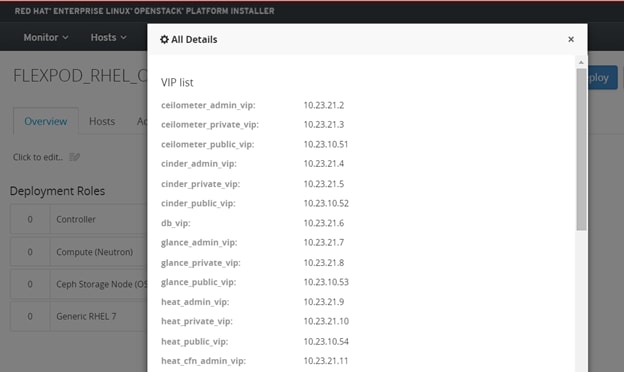Screen dimensions: 624x372
Task: Click the dialog vertical scrollbar thumb
Action: 581,149
